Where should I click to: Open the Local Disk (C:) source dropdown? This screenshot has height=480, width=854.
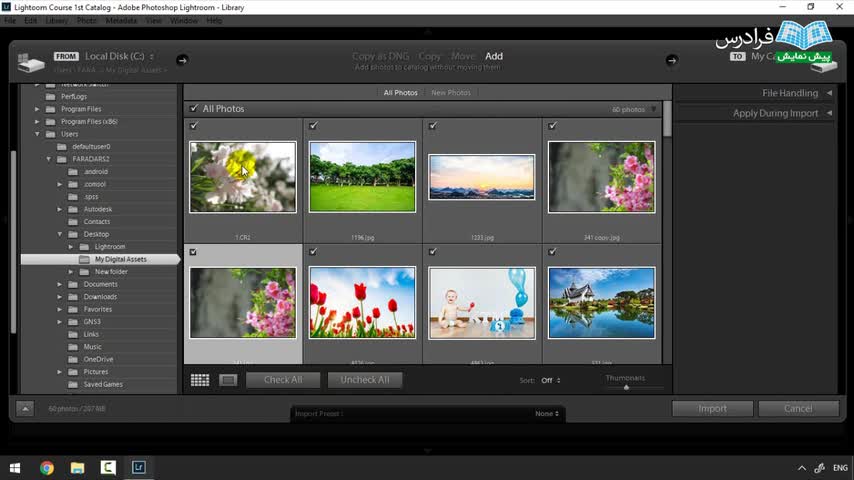click(x=120, y=56)
